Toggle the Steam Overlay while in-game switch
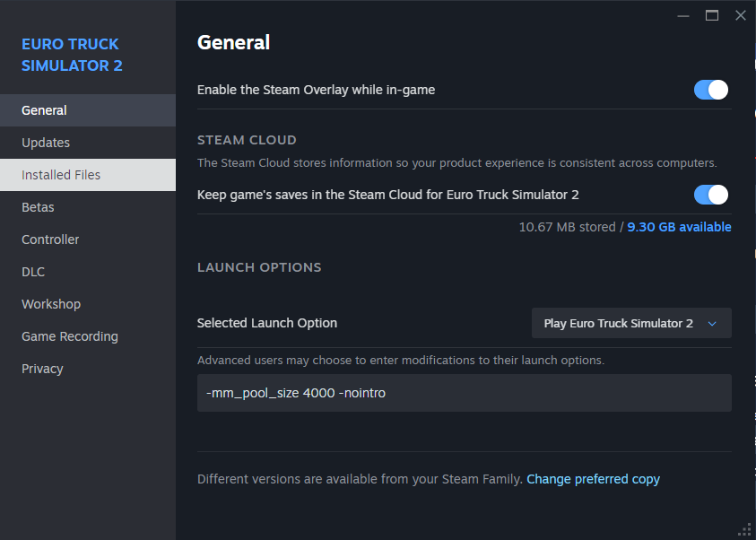Screen dimensions: 756x540 (x=710, y=90)
